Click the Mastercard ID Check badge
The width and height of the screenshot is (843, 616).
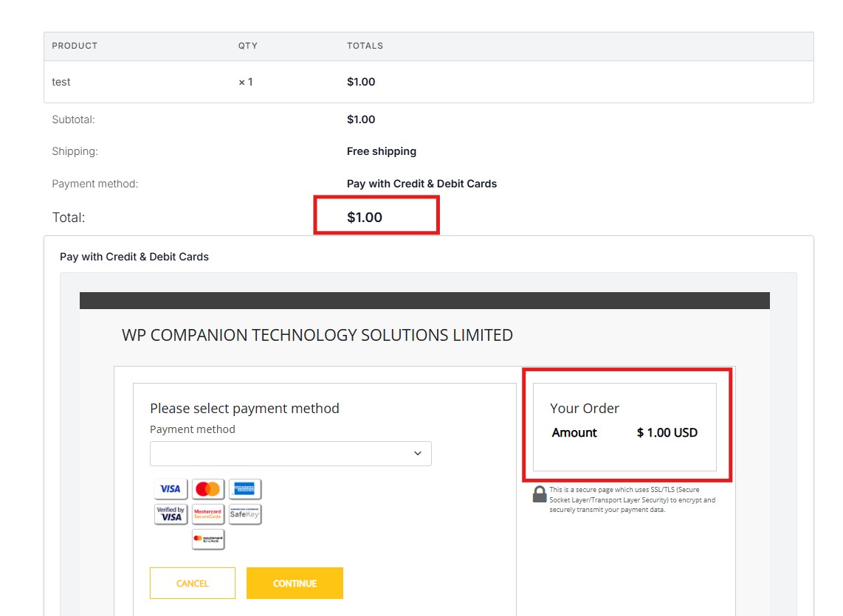(x=208, y=539)
